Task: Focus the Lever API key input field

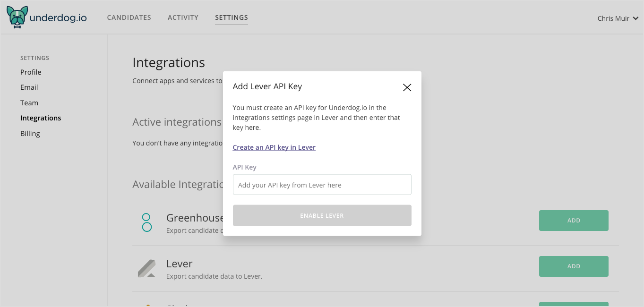Action: coord(322,185)
